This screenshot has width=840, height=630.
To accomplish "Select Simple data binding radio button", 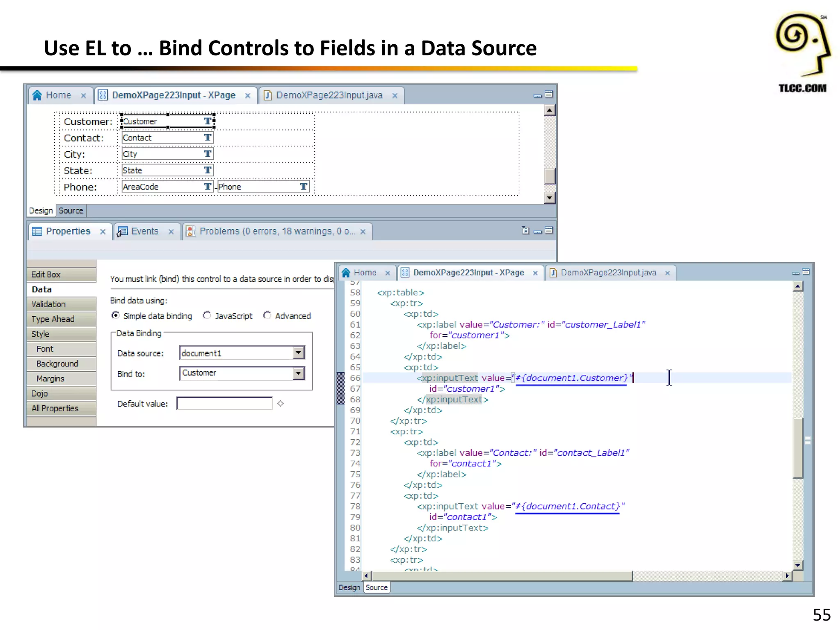I will 116,315.
